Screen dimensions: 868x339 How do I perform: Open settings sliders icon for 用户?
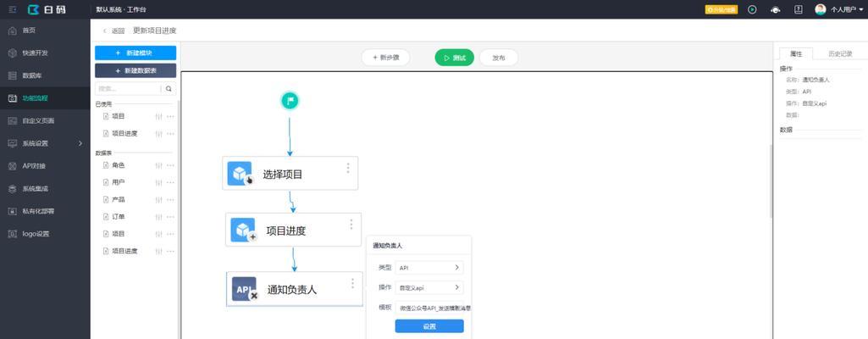click(159, 182)
